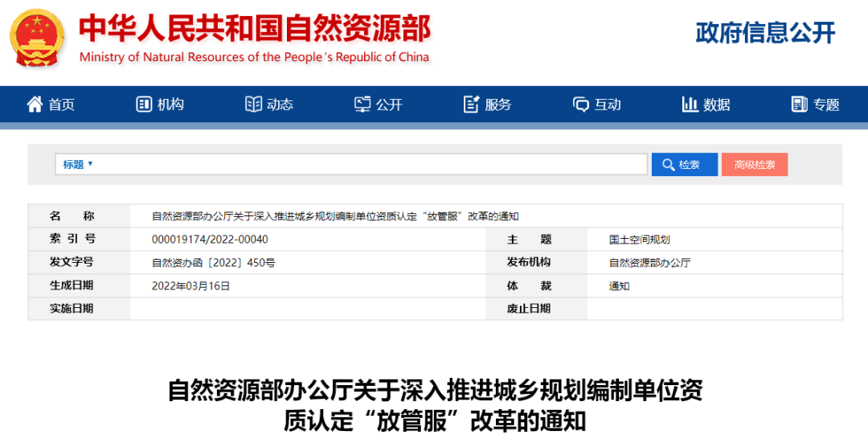
Task: Click the English Ministry of Natural Resources text
Action: click(254, 57)
